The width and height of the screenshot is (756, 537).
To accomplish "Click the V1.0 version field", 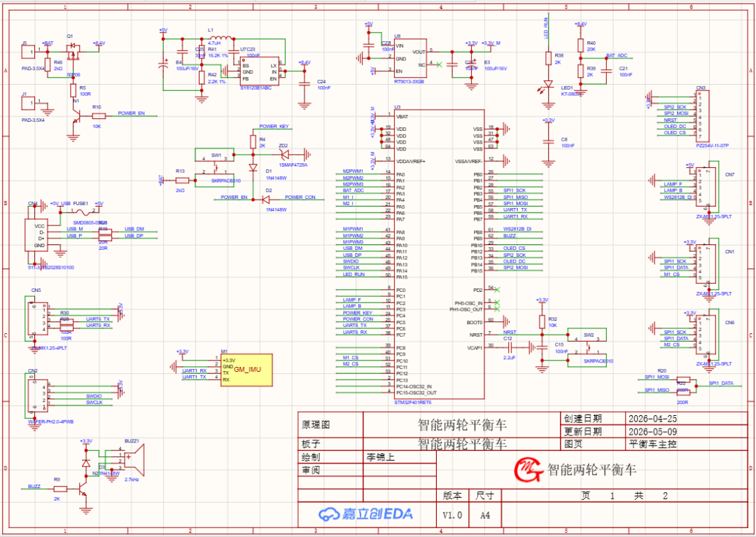I will point(452,515).
